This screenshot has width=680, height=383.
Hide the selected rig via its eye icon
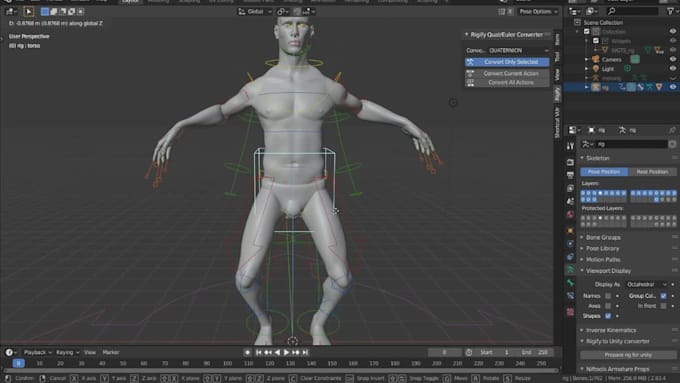pos(673,87)
